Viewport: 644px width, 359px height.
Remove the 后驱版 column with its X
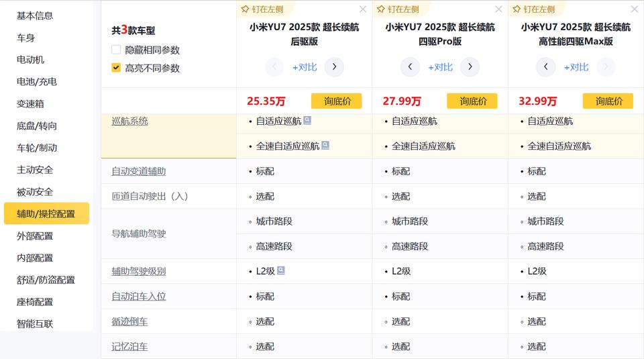point(363,9)
